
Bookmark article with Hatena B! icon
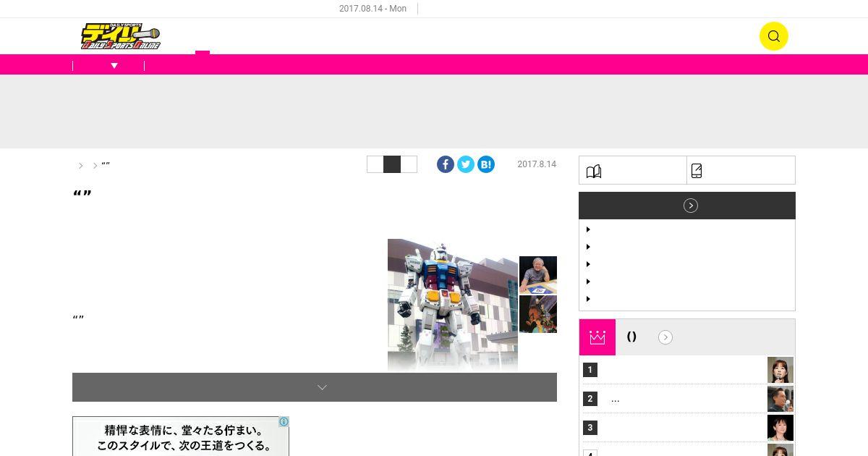pos(486,164)
